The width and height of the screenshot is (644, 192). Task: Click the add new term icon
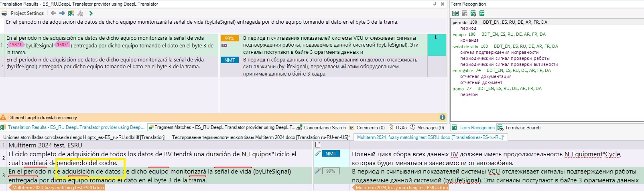click(x=464, y=13)
